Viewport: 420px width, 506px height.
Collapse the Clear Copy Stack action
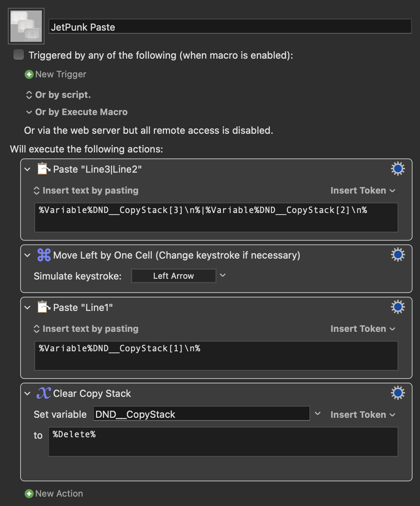click(x=27, y=394)
